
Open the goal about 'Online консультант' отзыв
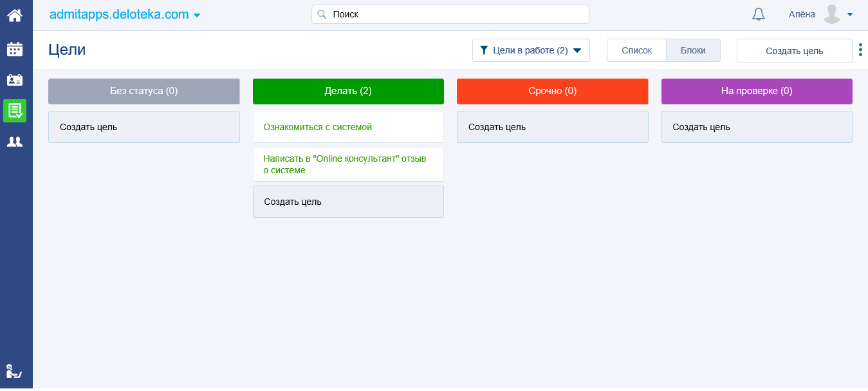348,164
